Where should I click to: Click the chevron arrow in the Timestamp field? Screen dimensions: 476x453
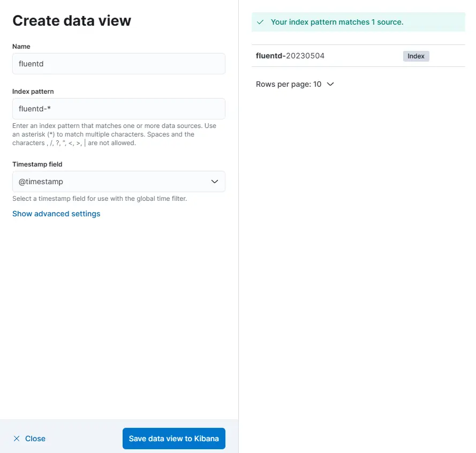pos(215,182)
